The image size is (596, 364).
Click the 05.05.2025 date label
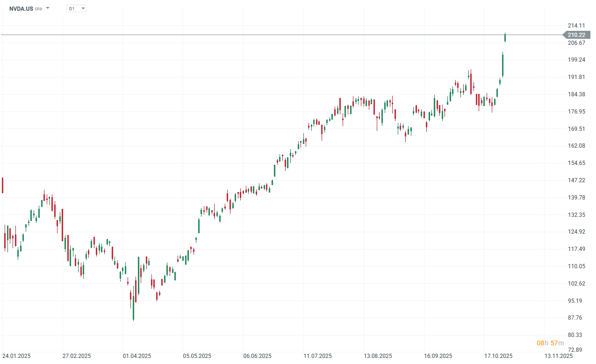pyautogui.click(x=196, y=355)
